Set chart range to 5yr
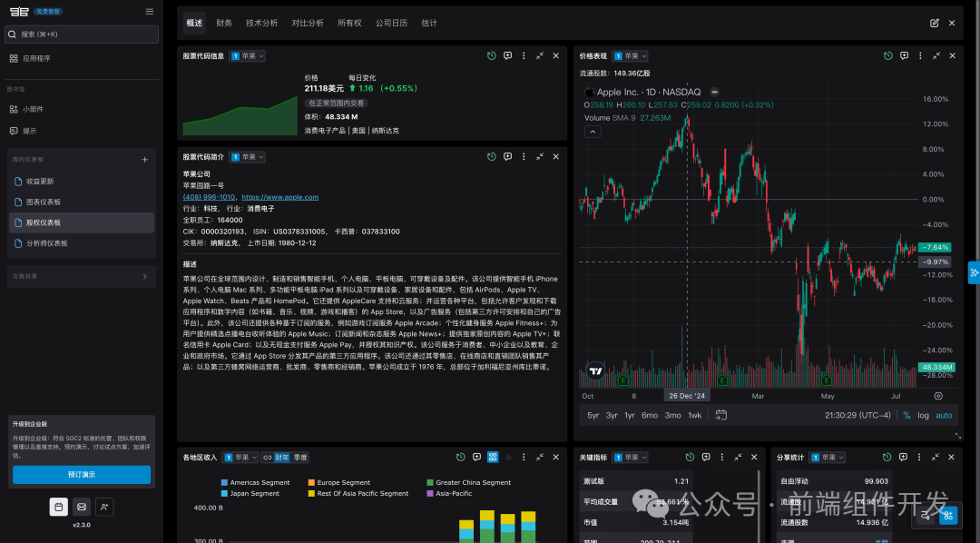 593,415
